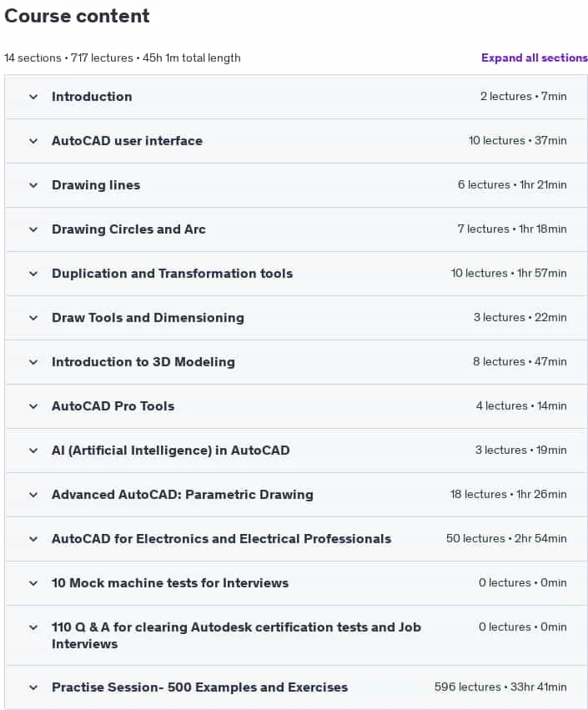Viewport: 588px width, 710px height.
Task: Open 110 Q & A Autodesk certification section title
Action: pyautogui.click(x=236, y=635)
